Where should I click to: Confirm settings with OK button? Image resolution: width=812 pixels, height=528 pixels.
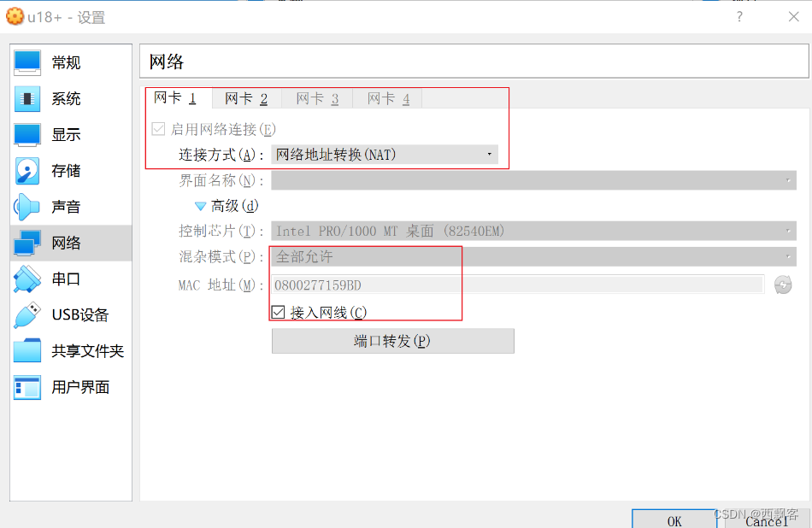pyautogui.click(x=674, y=519)
